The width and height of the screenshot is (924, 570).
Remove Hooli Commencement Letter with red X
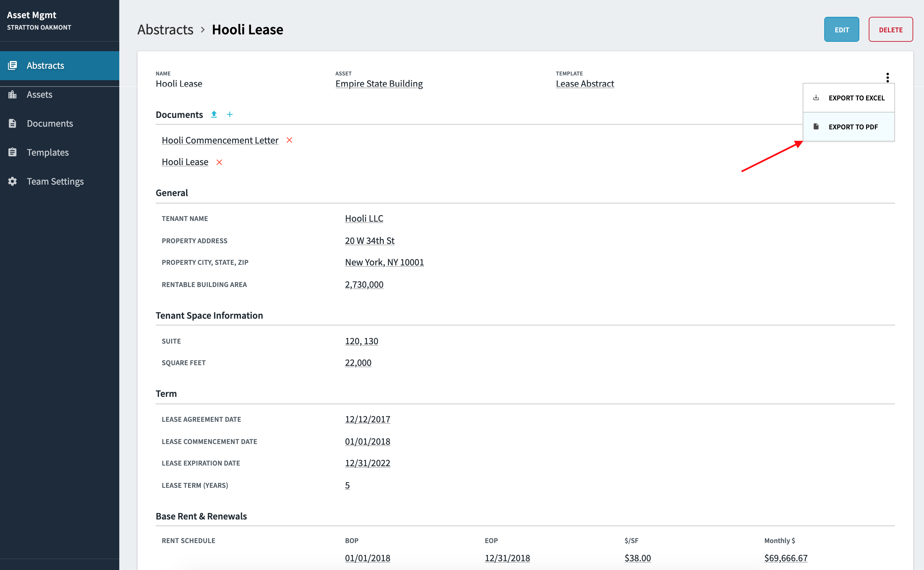click(x=289, y=140)
